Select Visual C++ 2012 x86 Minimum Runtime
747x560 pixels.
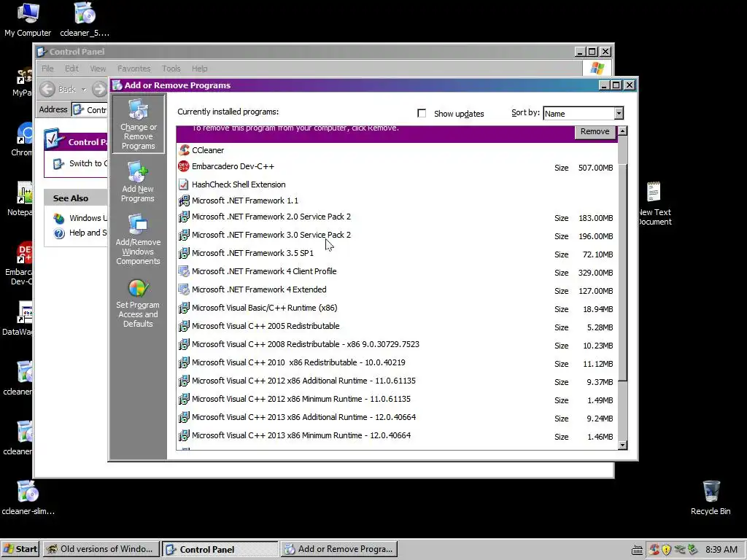[397, 399]
